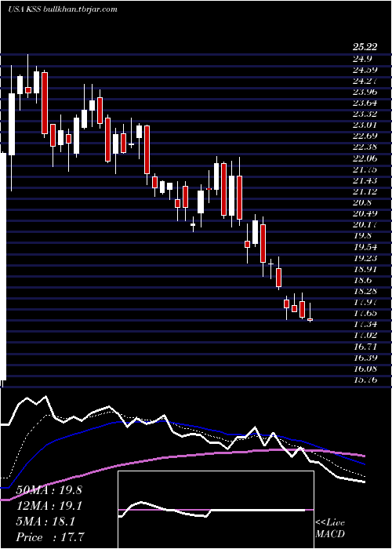The image size is (392, 549).
Task: Click the 16.71 price axis label
Action: pos(365,347)
